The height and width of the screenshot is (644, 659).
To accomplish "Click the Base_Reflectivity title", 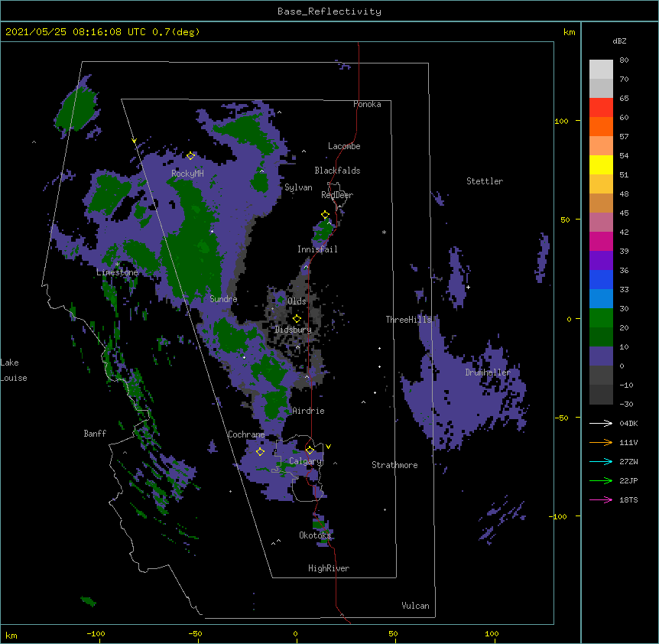I will click(329, 11).
